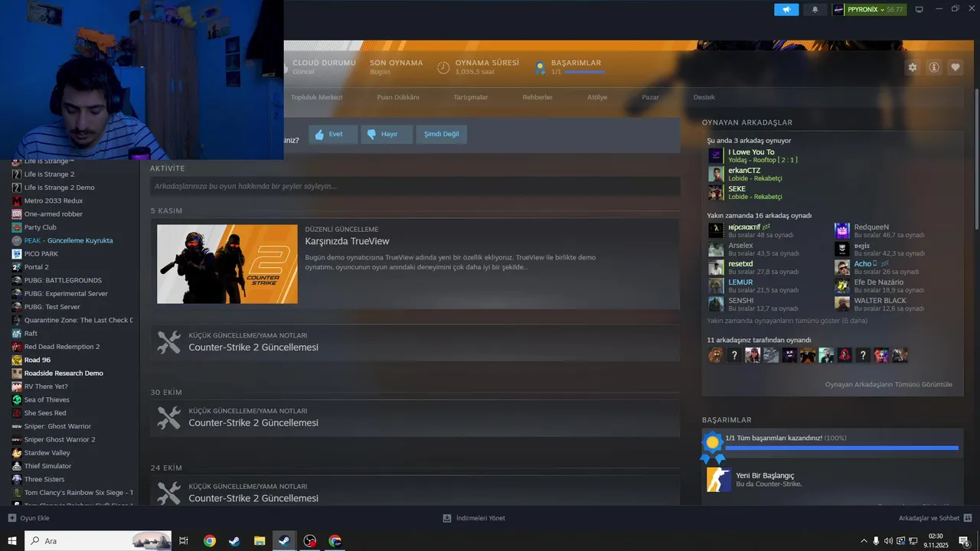980x551 pixels.
Task: Select Sea of Thieves in library
Action: pyautogui.click(x=47, y=399)
